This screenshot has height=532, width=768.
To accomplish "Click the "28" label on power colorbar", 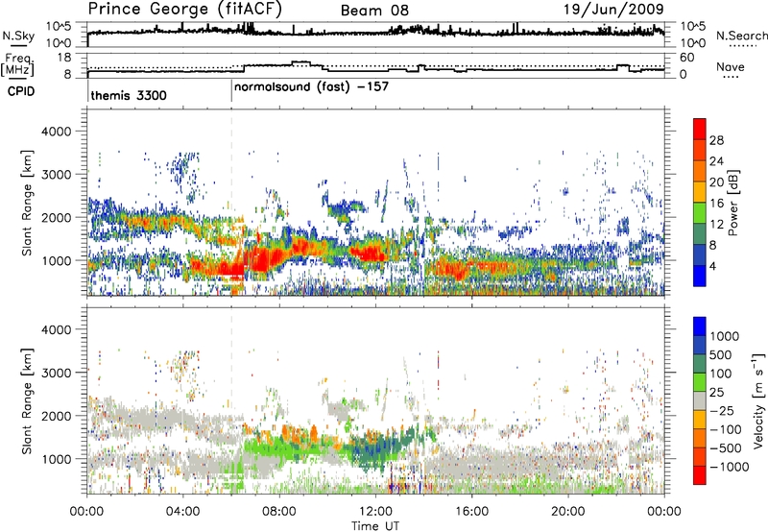I will pyautogui.click(x=716, y=140).
